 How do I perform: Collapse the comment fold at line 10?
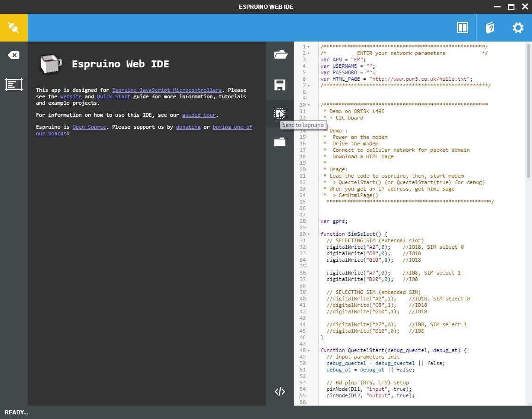coord(309,105)
